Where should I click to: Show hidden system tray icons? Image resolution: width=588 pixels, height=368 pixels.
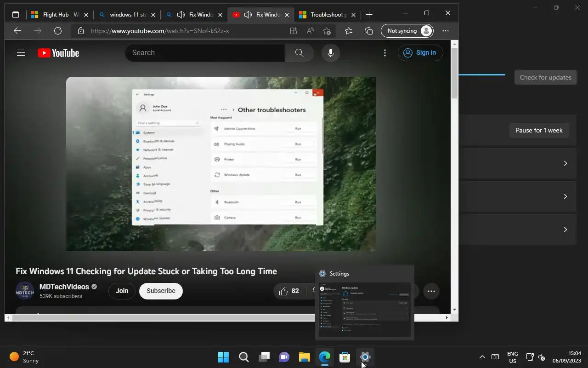(x=482, y=357)
